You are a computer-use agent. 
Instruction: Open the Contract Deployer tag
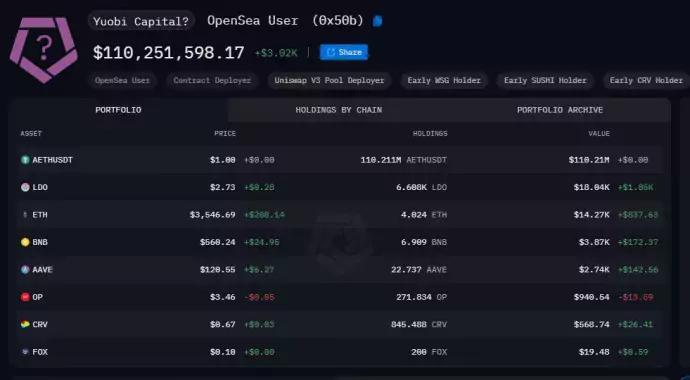pyautogui.click(x=212, y=80)
